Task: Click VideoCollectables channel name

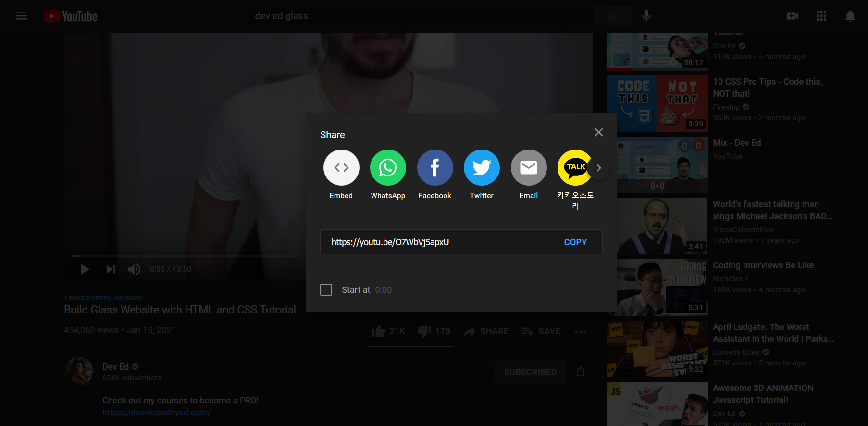Action: point(743,230)
